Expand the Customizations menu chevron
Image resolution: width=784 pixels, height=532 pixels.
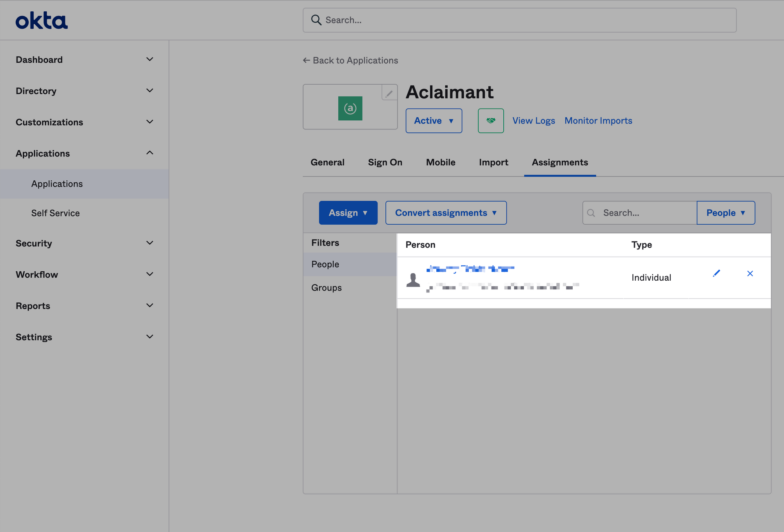[x=150, y=122]
